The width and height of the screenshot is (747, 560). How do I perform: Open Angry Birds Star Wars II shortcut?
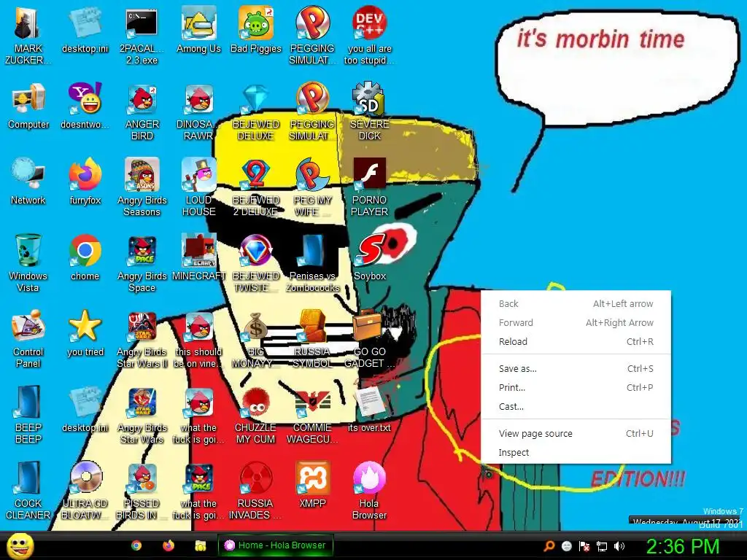pyautogui.click(x=142, y=338)
